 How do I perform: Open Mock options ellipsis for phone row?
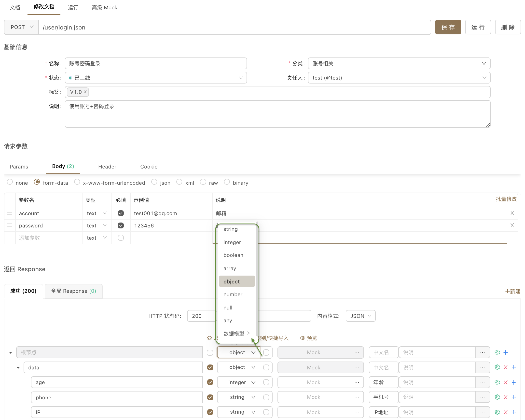coord(357,397)
